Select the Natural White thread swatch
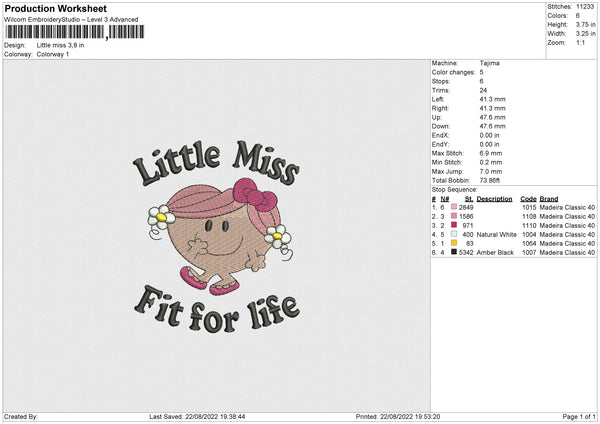This screenshot has width=600, height=424. (454, 234)
